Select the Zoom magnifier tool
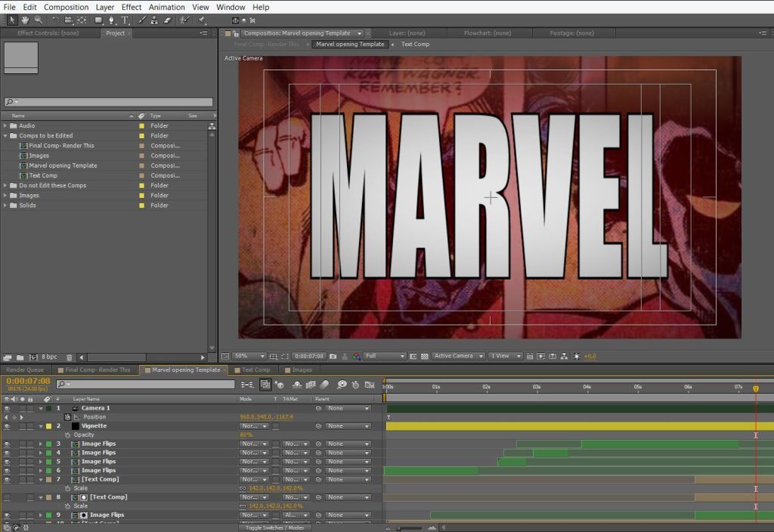Screen dimensions: 774x532 (x=38, y=20)
